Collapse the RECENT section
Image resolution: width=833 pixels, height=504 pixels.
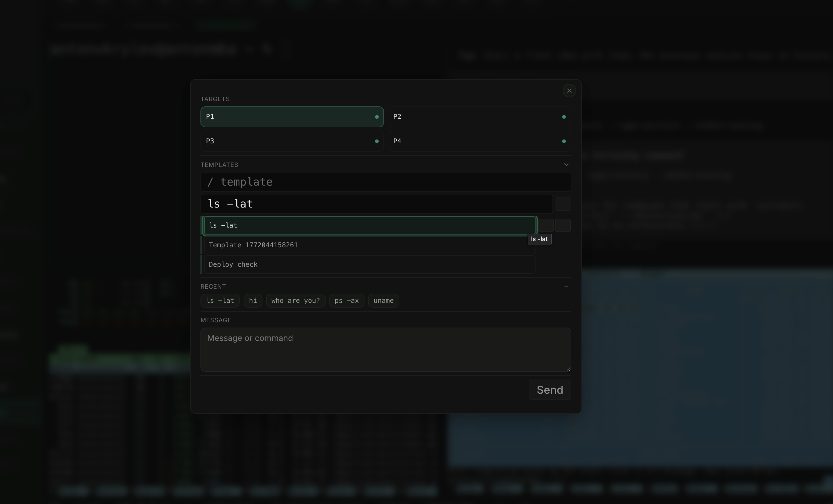pyautogui.click(x=567, y=286)
